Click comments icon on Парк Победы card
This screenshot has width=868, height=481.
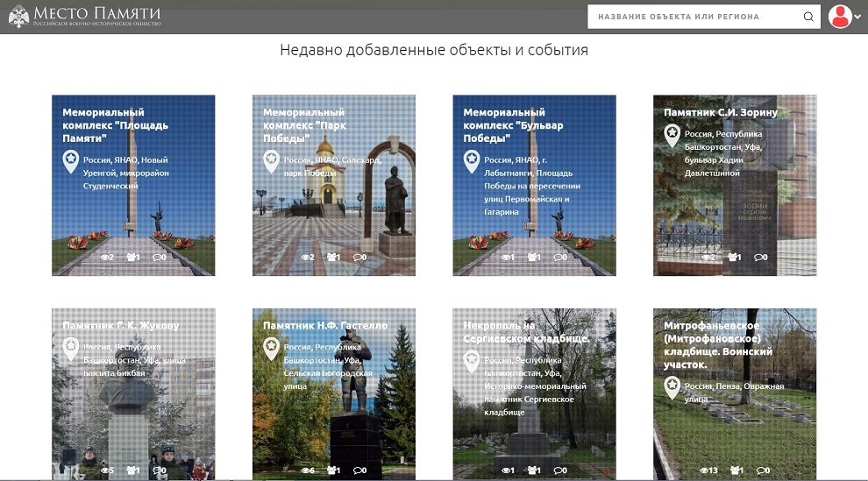(x=359, y=258)
